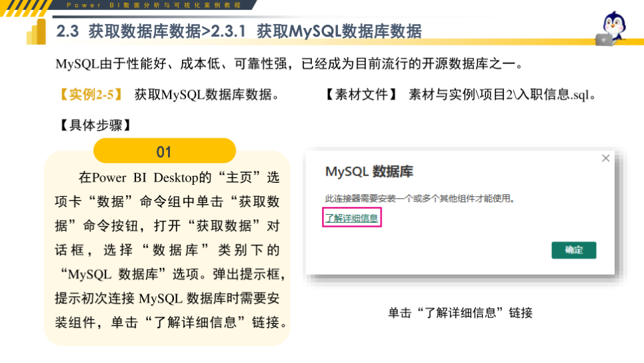
Task: Click the caption 单击“了解详细信息”链接
Action: click(460, 313)
